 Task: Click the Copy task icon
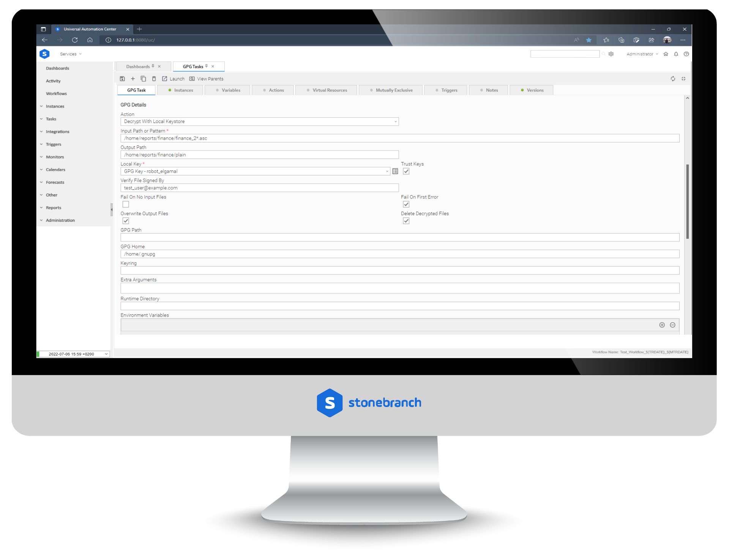click(144, 78)
